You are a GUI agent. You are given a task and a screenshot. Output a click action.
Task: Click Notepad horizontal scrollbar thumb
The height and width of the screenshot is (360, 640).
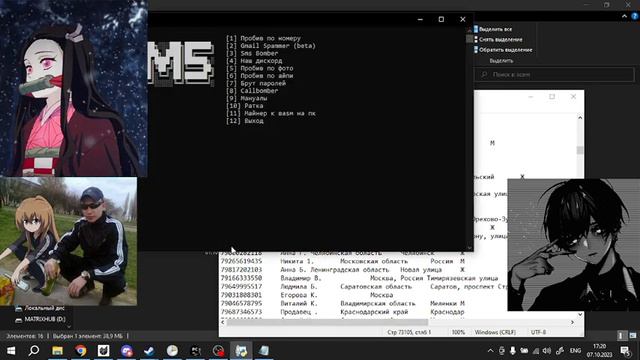click(327, 322)
